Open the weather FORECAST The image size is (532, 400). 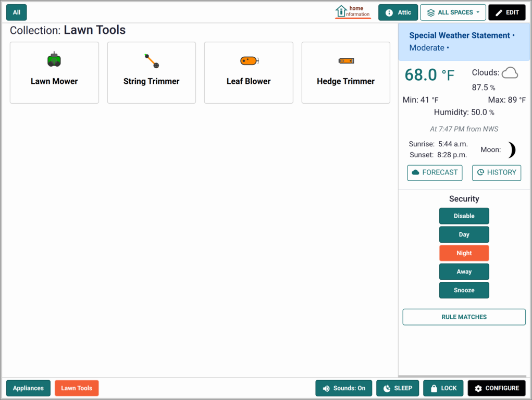click(x=435, y=173)
